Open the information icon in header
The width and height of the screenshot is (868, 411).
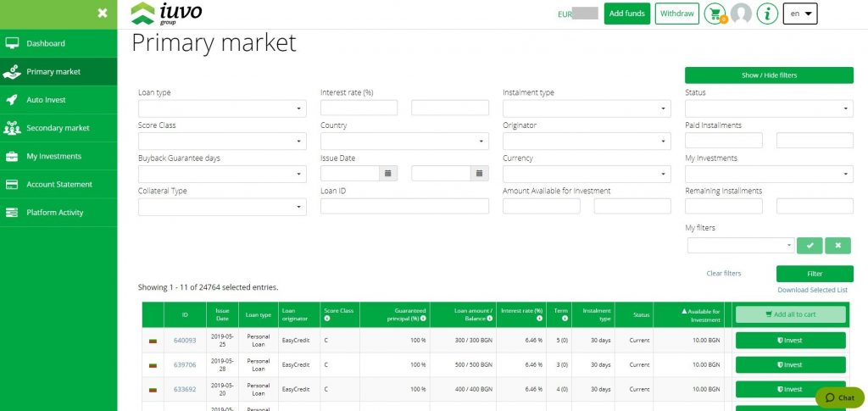[767, 14]
